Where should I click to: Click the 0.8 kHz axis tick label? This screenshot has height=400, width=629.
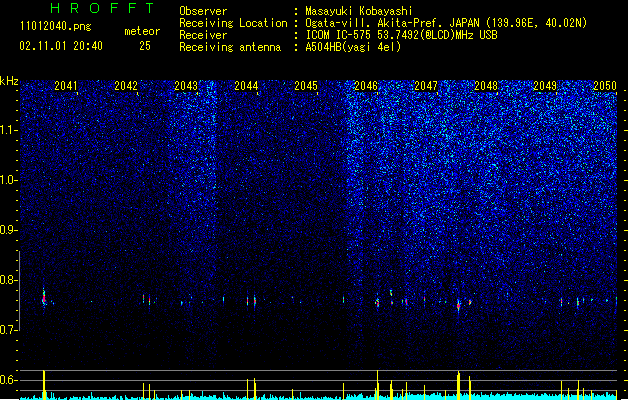(x=8, y=280)
